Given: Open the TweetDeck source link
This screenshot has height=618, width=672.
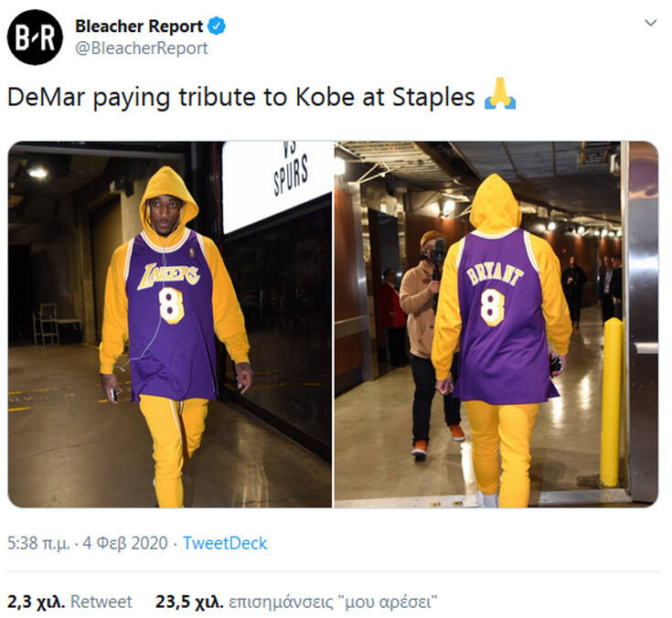Looking at the screenshot, I should pyautogui.click(x=225, y=543).
